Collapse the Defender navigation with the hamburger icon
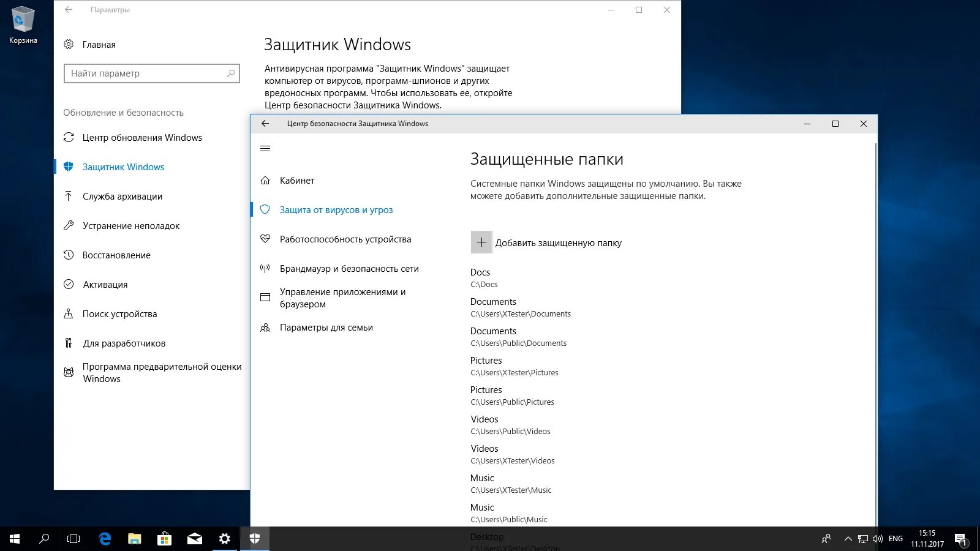This screenshot has height=551, width=980. (265, 148)
